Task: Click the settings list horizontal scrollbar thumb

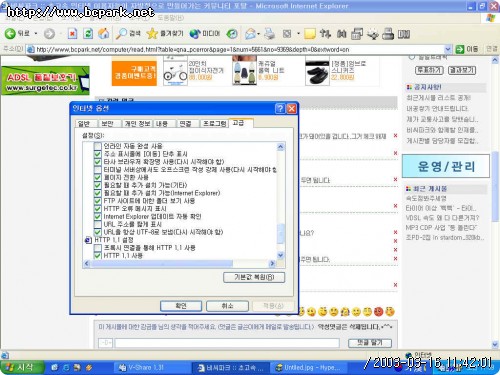Action: [162, 264]
